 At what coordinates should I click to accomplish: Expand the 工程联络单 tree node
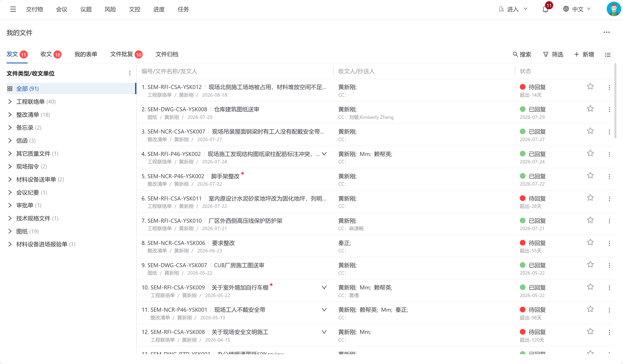coord(10,101)
